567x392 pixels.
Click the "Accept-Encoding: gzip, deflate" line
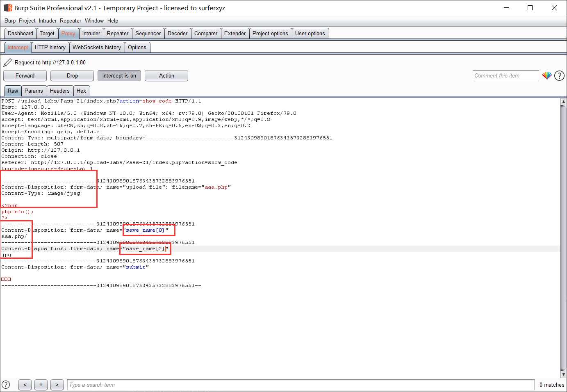pos(50,132)
